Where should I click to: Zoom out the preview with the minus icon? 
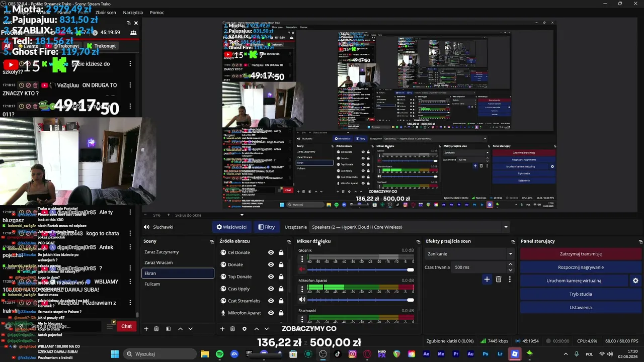tap(145, 215)
